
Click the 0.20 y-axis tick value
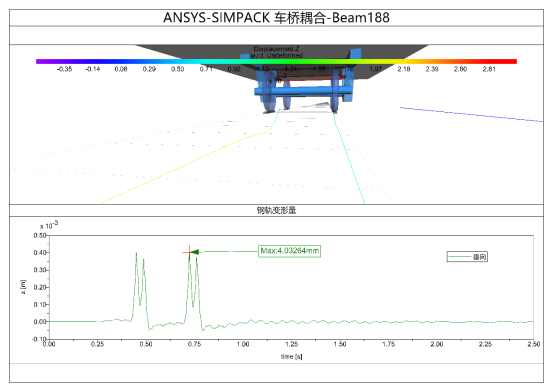(x=40, y=287)
